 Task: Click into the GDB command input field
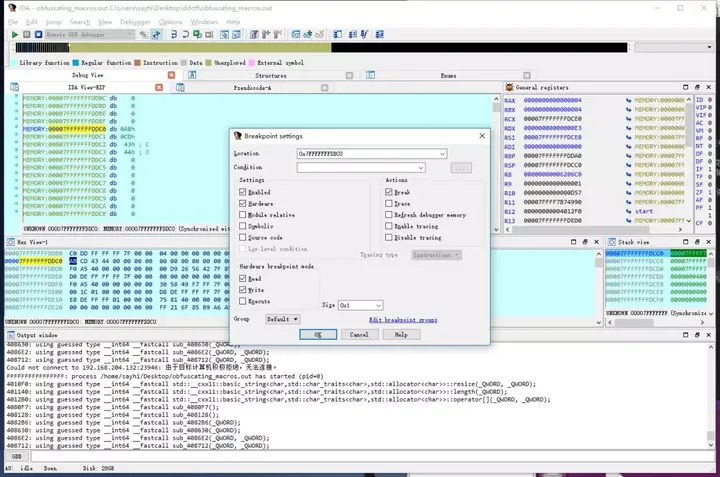pos(372,456)
